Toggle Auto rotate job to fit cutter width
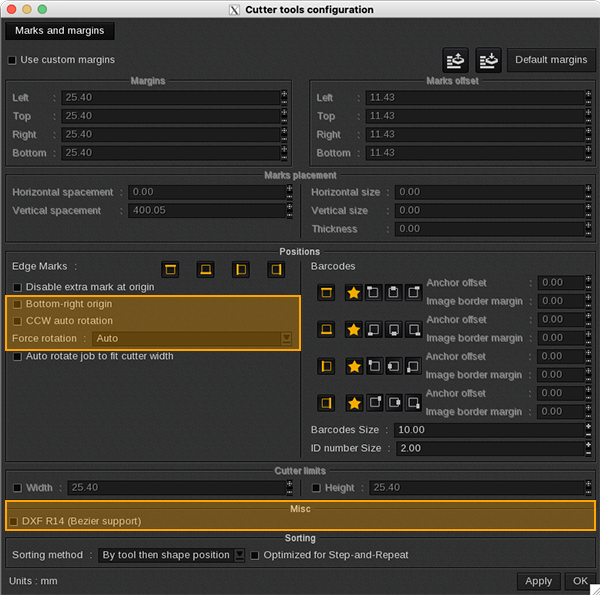 [18, 356]
